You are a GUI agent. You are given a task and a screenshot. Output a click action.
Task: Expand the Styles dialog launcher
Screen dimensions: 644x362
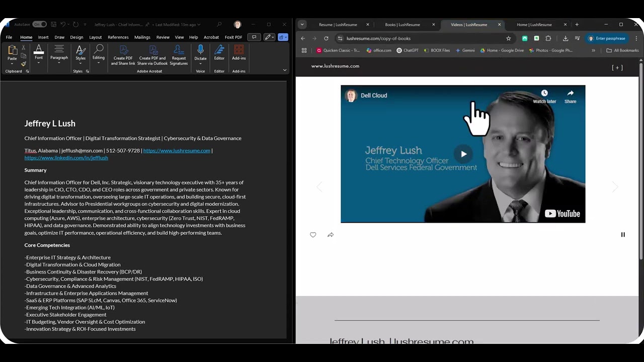pyautogui.click(x=87, y=71)
